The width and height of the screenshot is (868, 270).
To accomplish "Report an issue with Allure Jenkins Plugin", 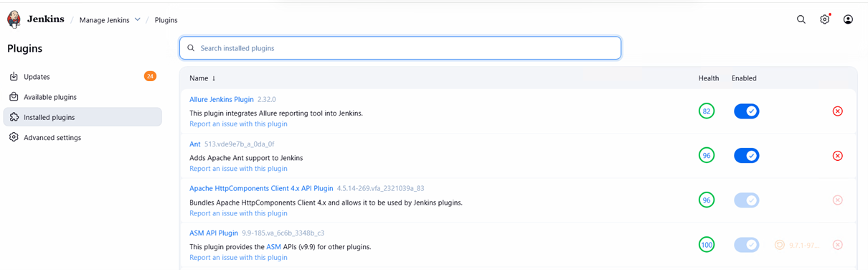I will click(x=238, y=124).
